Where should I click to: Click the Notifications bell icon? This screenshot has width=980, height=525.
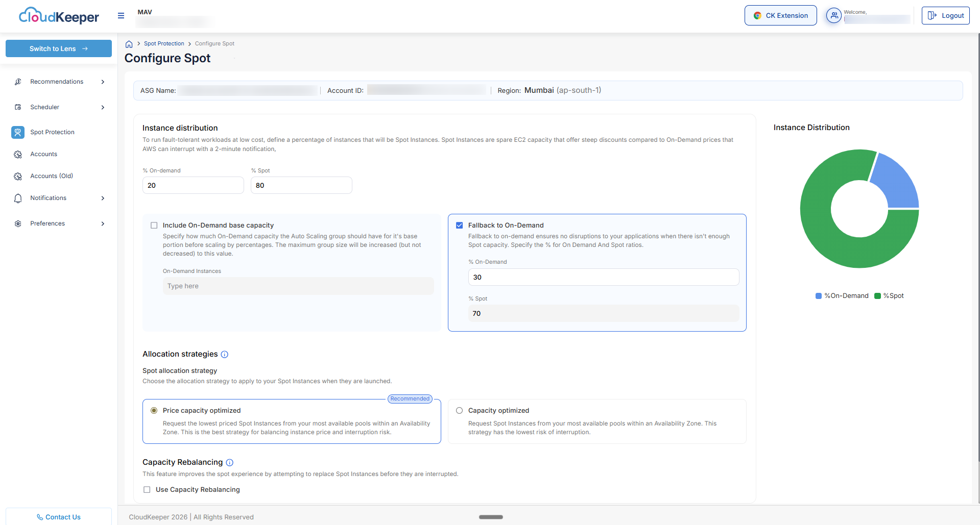(x=18, y=198)
